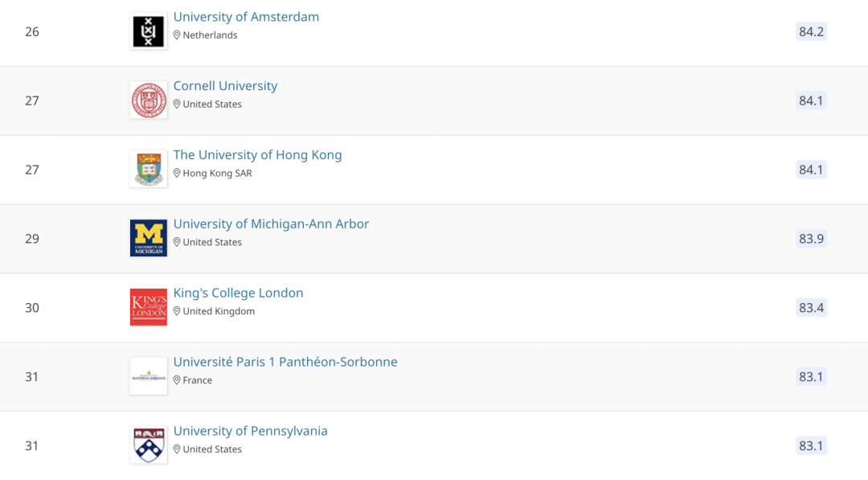This screenshot has height=480, width=868.
Task: Click the location pin beside Hong Kong SAR
Action: [178, 174]
